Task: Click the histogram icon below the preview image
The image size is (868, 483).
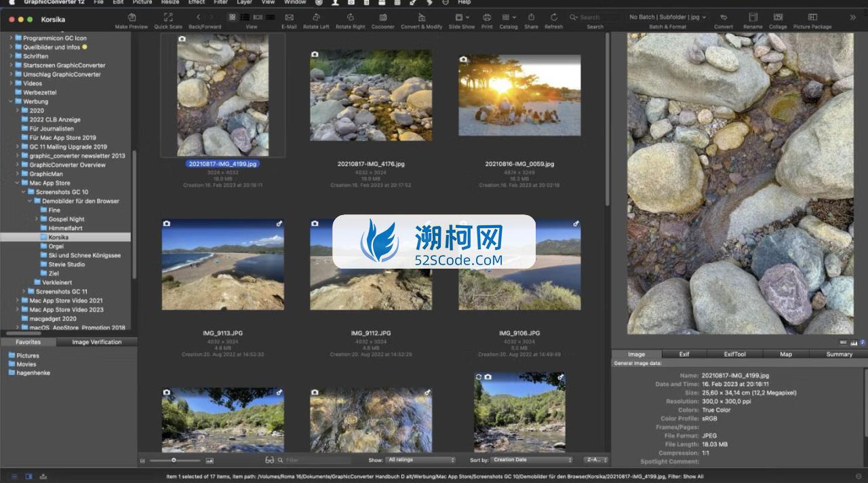Action: (x=854, y=343)
